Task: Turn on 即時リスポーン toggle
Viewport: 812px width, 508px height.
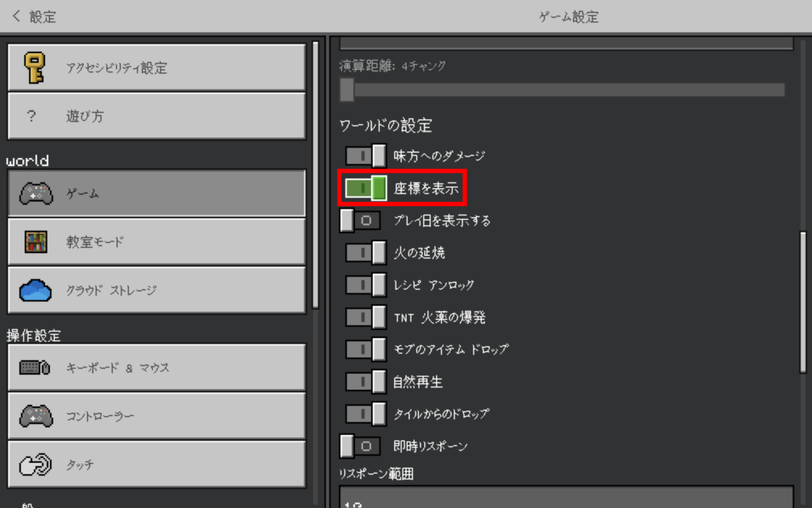Action: coord(360,446)
